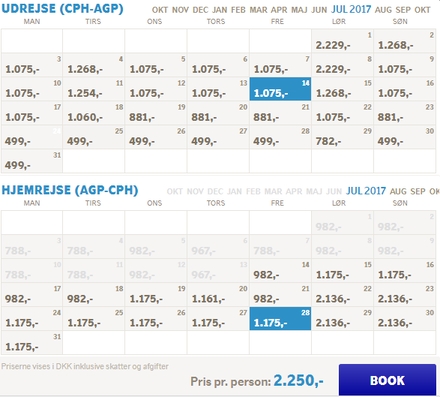Select return July 17 priced 982,-

[x=32, y=294]
